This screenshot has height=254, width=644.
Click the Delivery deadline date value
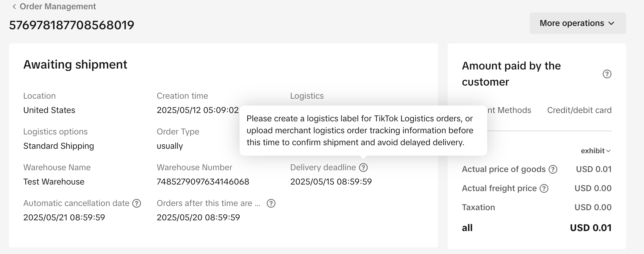coord(331,182)
